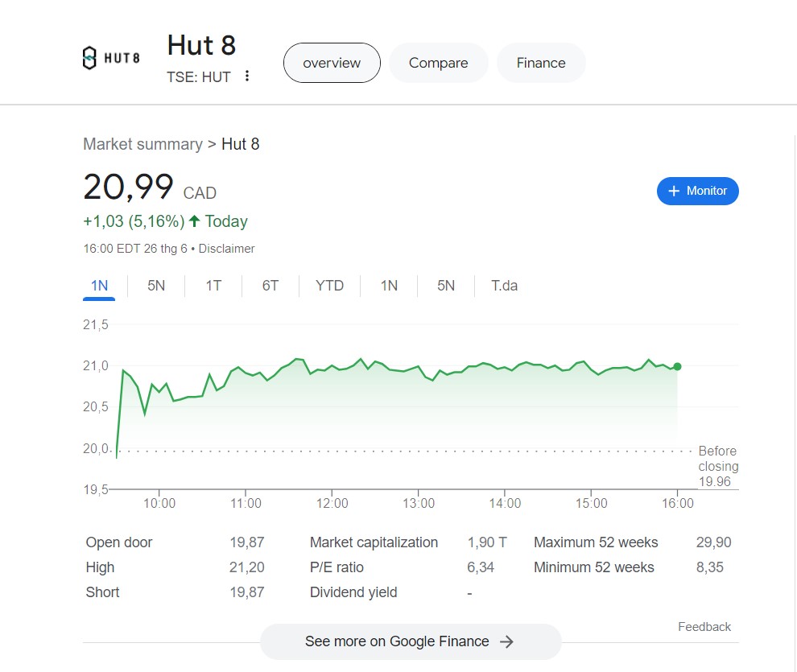This screenshot has height=672, width=797.
Task: Switch chart to 6T range
Action: click(x=270, y=286)
